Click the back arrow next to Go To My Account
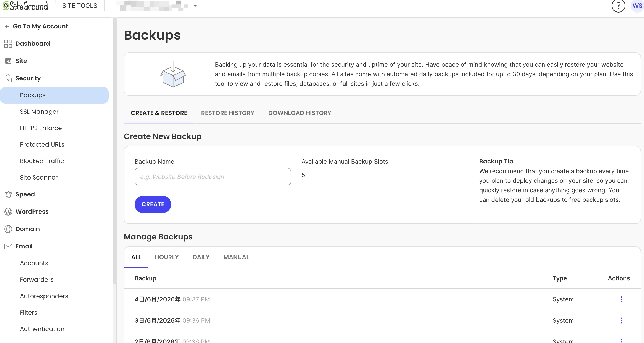 point(7,26)
